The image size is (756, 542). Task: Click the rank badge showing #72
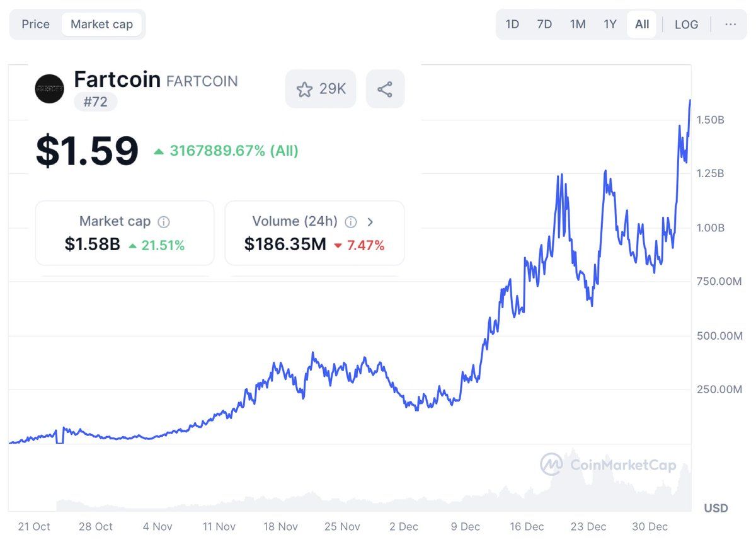coord(95,101)
